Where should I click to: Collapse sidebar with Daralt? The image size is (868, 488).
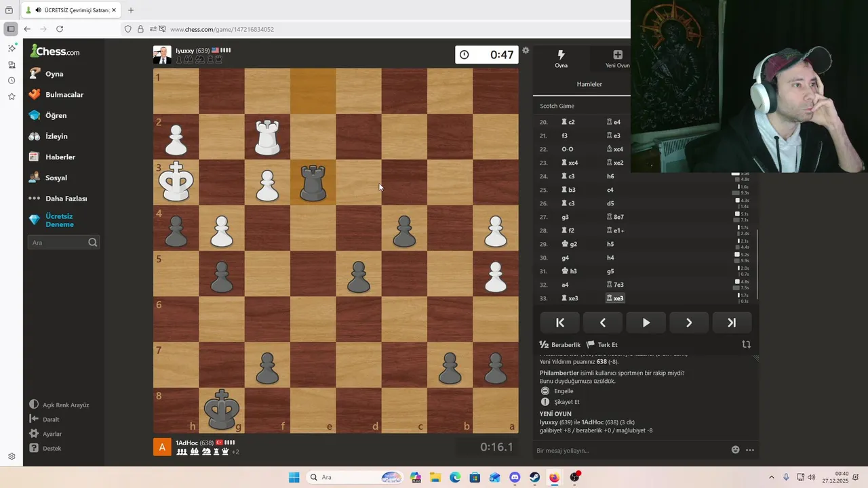click(45, 420)
